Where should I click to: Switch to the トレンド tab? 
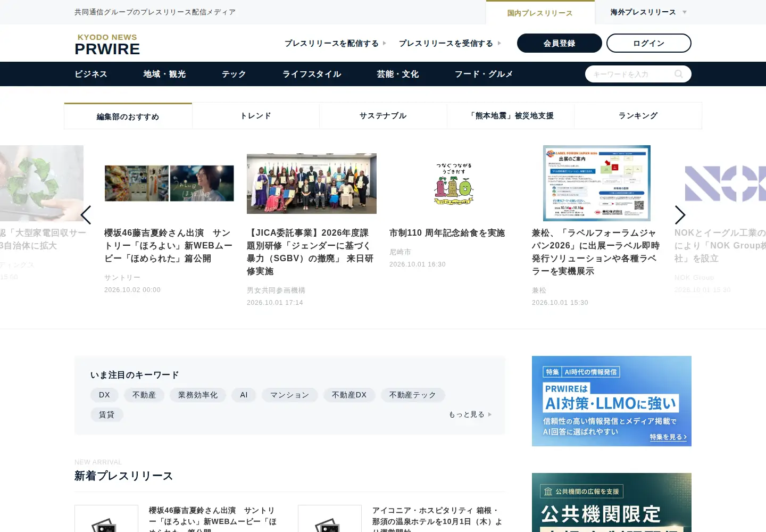(x=256, y=115)
